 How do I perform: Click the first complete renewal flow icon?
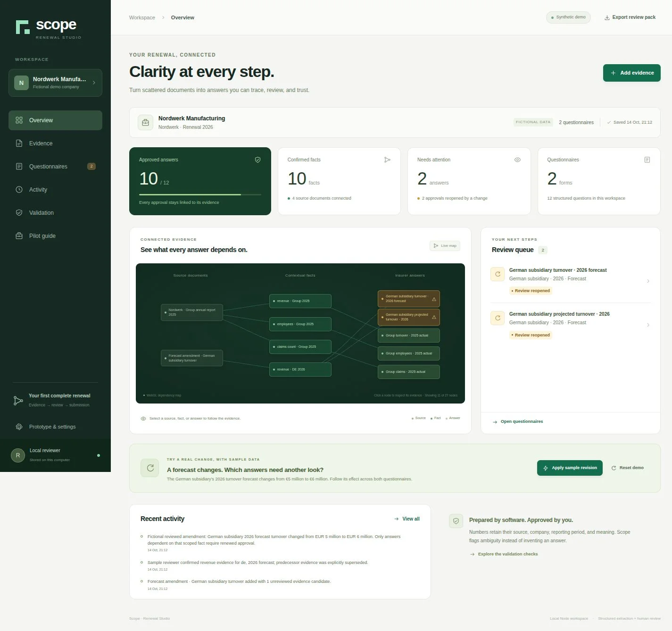pyautogui.click(x=18, y=401)
